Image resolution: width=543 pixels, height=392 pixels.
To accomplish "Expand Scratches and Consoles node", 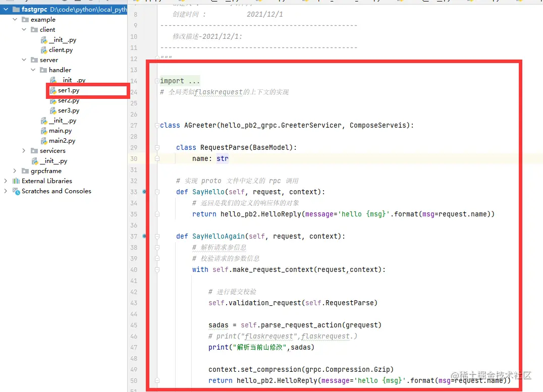I will point(6,191).
